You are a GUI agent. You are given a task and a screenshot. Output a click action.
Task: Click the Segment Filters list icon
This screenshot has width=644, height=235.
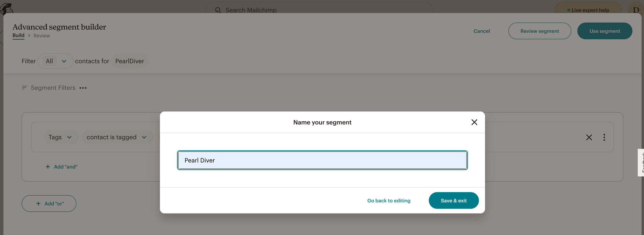coord(24,88)
